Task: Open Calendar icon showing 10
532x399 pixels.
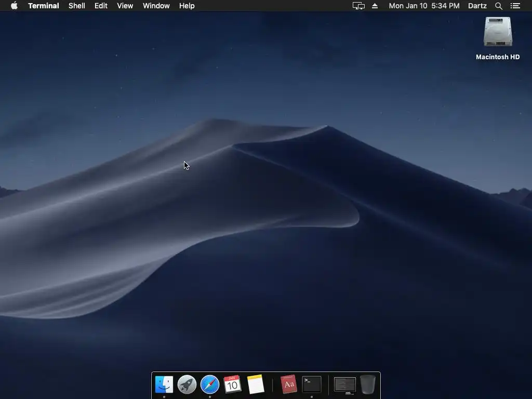Action: pyautogui.click(x=232, y=384)
